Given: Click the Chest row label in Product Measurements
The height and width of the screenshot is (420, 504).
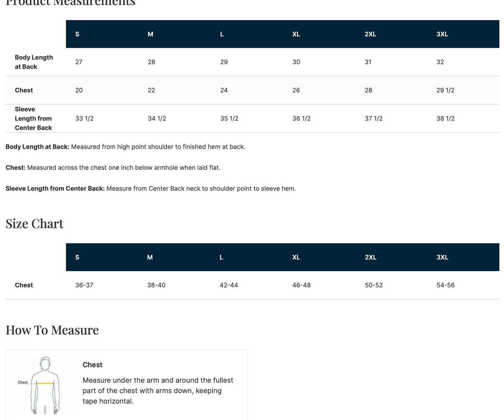Looking at the screenshot, I should pyautogui.click(x=24, y=90).
